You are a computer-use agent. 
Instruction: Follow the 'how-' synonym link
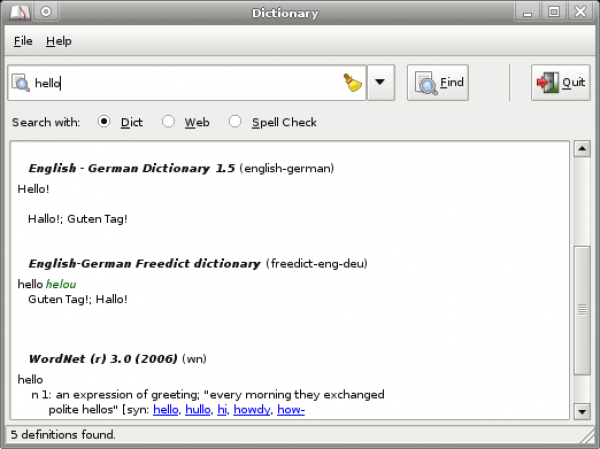(291, 410)
